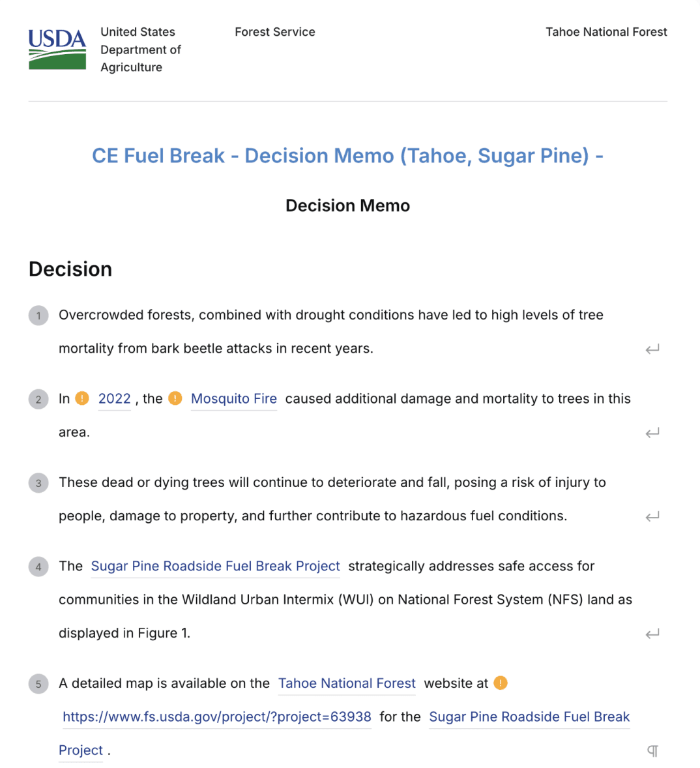700x768 pixels.
Task: Open the 2022 date field
Action: 115,399
